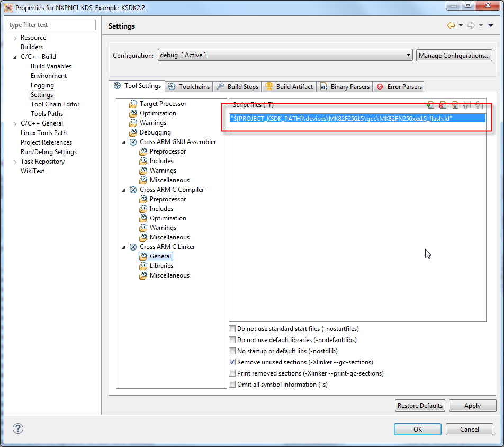Viewport: 504px width, 447px height.
Task: Uncheck Remove unused sections option
Action: point(232,362)
